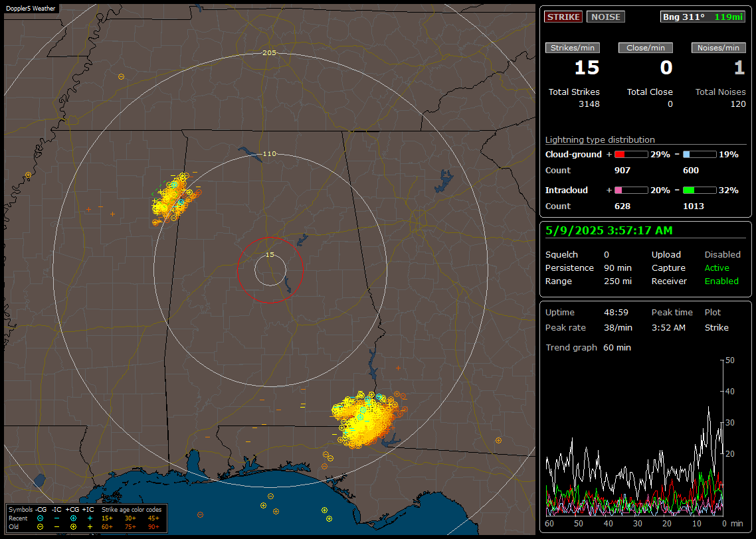Click the Intracloud negative count 1013

coord(694,206)
